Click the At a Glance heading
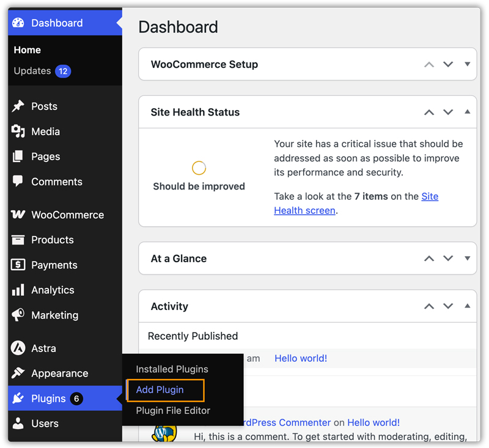 pos(178,259)
